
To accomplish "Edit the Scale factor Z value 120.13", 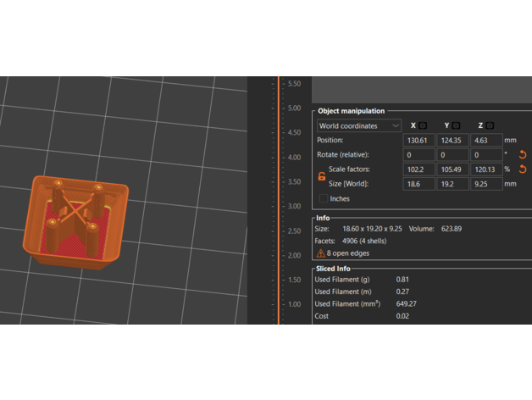I will 485,169.
